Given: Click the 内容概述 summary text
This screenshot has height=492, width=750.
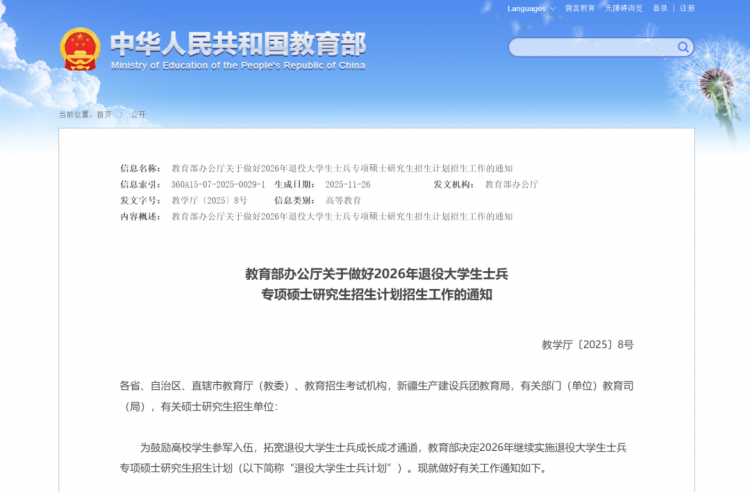Looking at the screenshot, I should [x=342, y=217].
